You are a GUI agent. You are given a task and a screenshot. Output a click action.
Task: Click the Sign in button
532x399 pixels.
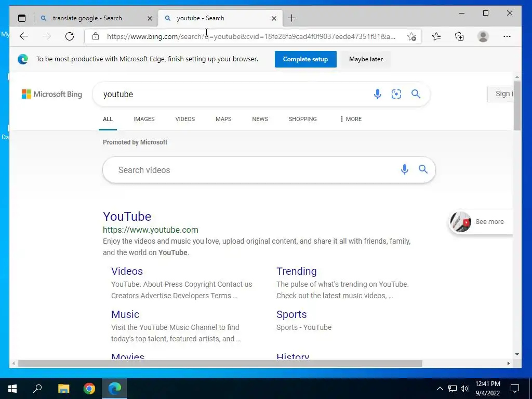coord(500,94)
